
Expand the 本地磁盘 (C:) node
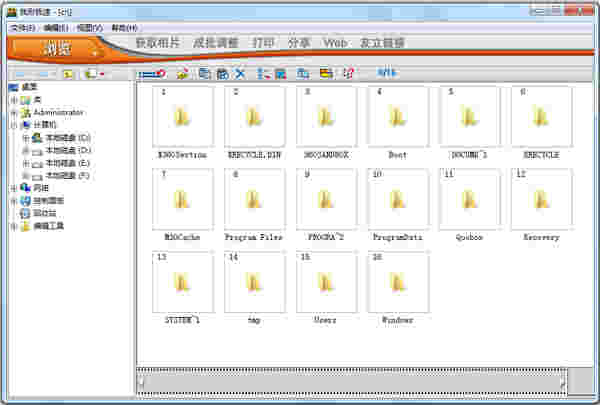pyautogui.click(x=26, y=138)
